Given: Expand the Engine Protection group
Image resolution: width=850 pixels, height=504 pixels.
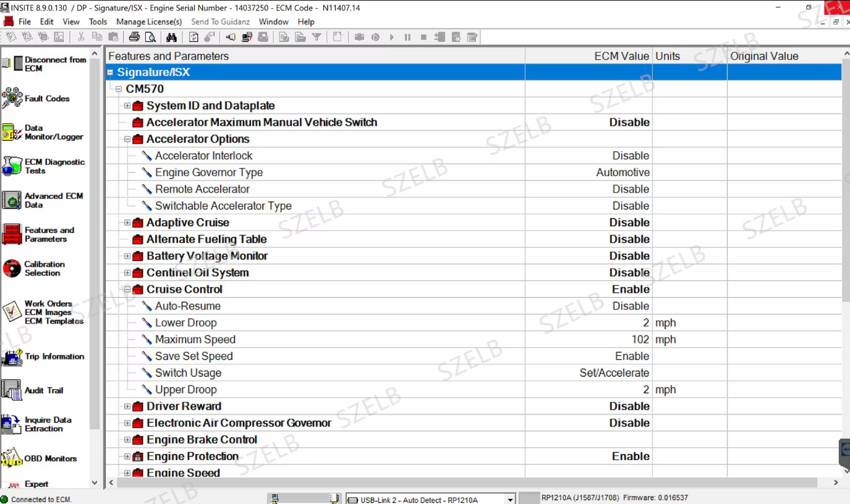Looking at the screenshot, I should point(127,456).
